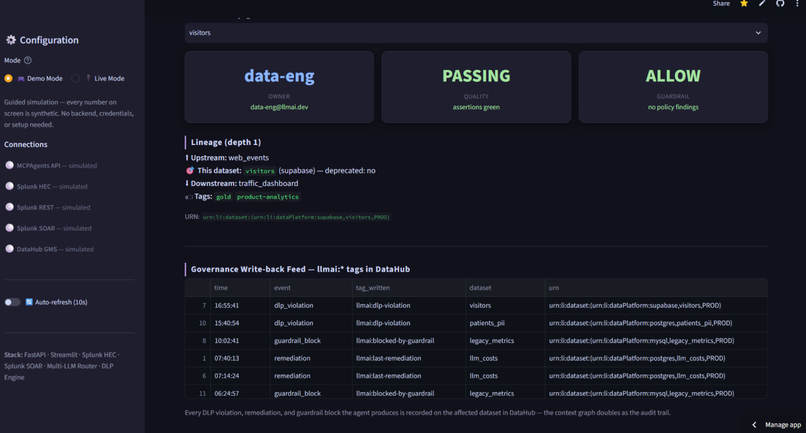Show the Mode help tooltip icon
The height and width of the screenshot is (433, 806).
(28, 60)
